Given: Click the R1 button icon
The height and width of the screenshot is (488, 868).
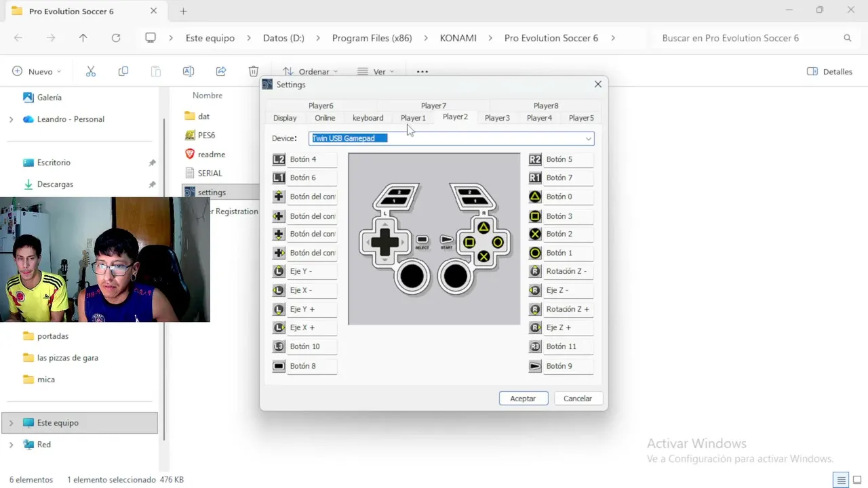Looking at the screenshot, I should tap(535, 178).
